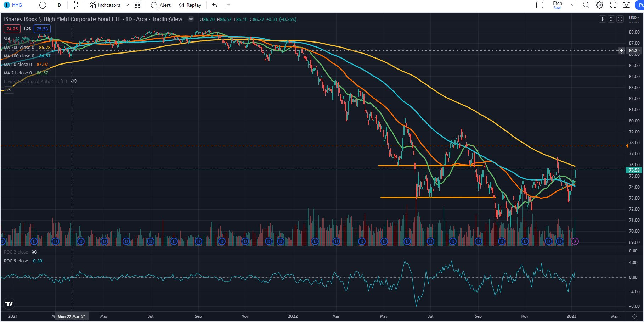Click the red sell price 74.25

point(12,29)
